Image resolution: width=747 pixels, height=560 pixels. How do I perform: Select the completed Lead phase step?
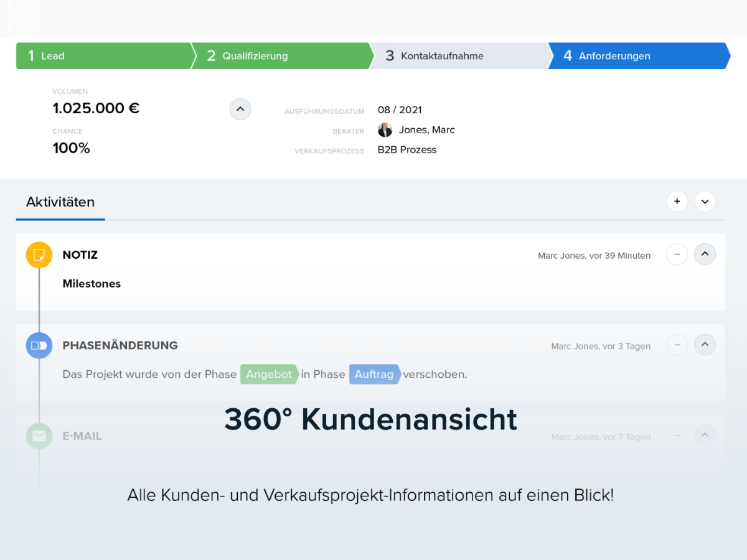click(x=100, y=55)
